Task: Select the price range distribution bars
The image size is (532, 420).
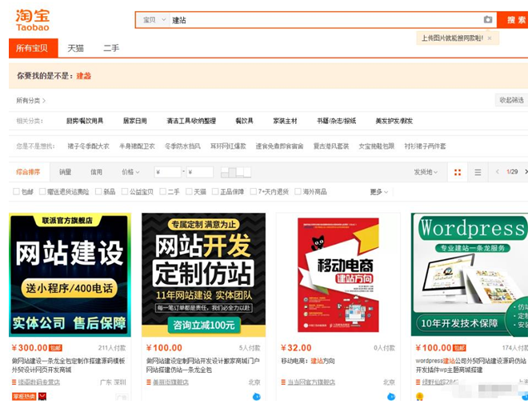Action: coord(236,172)
